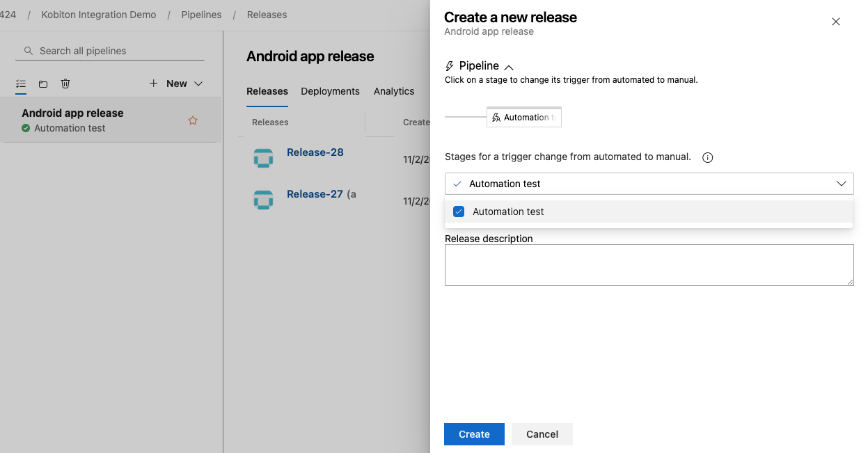Screen dimensions: 868x453
Task: Switch to the Analytics tab
Action: coord(393,91)
